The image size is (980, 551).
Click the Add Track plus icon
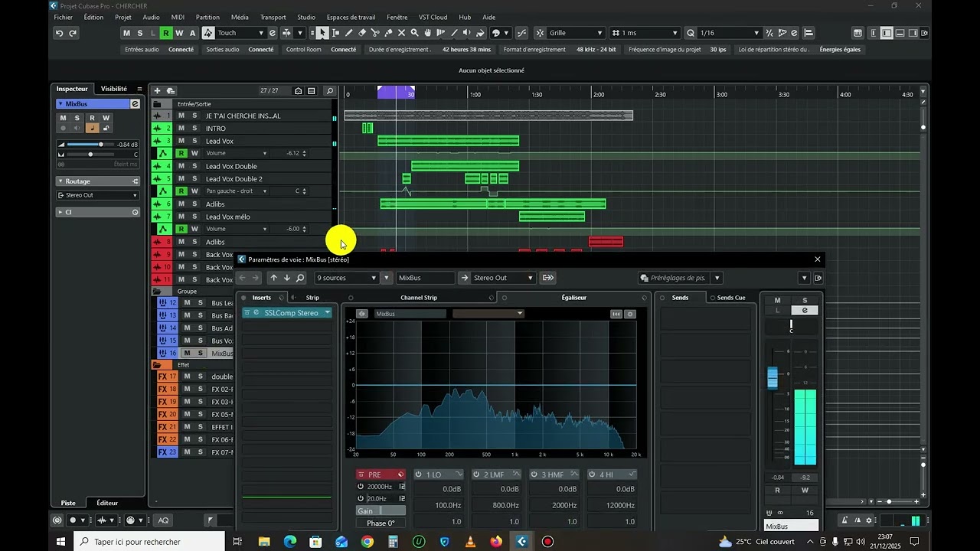(157, 90)
